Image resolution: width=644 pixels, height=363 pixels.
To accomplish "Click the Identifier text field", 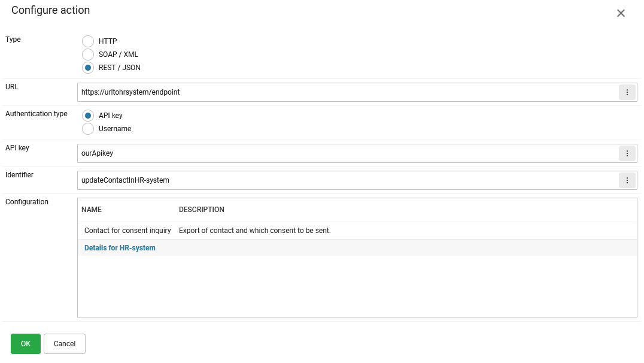I will [347, 180].
